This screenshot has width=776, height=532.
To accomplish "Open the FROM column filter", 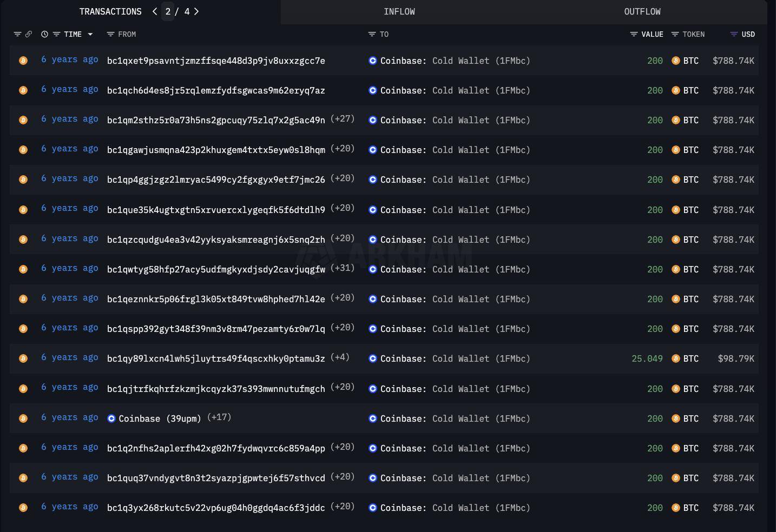I will click(x=110, y=34).
